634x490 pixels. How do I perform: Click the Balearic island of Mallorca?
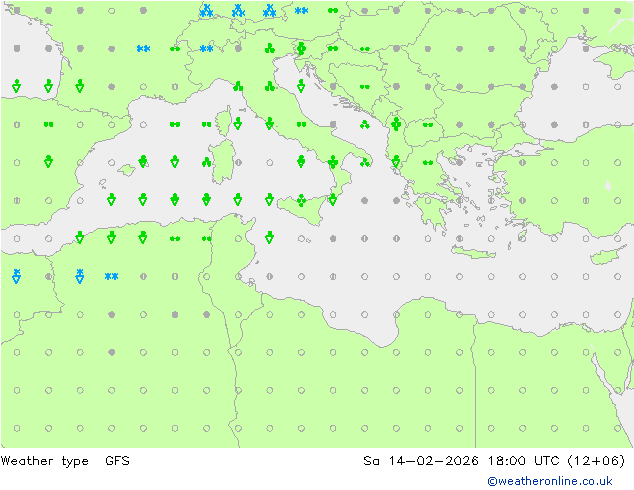click(126, 170)
